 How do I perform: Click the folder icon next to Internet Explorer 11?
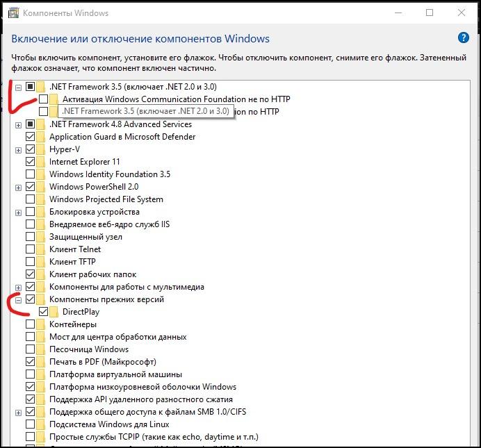tap(40, 161)
